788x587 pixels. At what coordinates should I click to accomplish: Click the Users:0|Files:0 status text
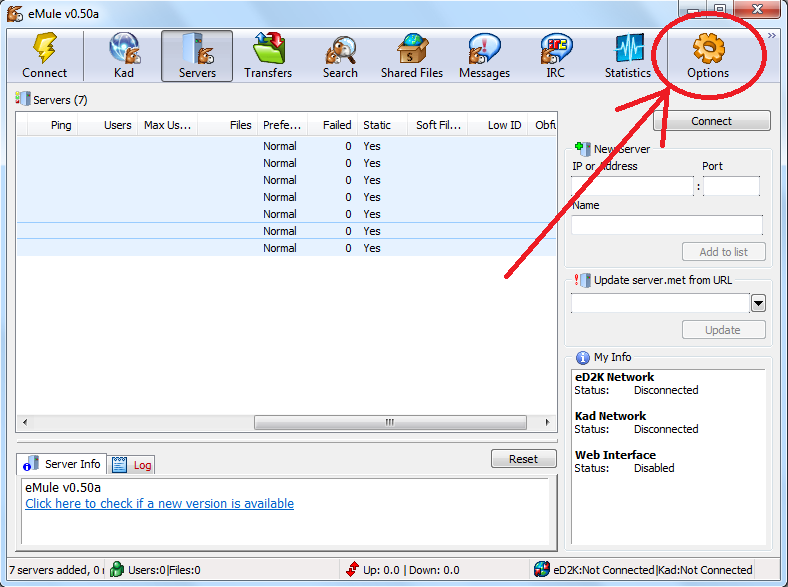coord(164,570)
